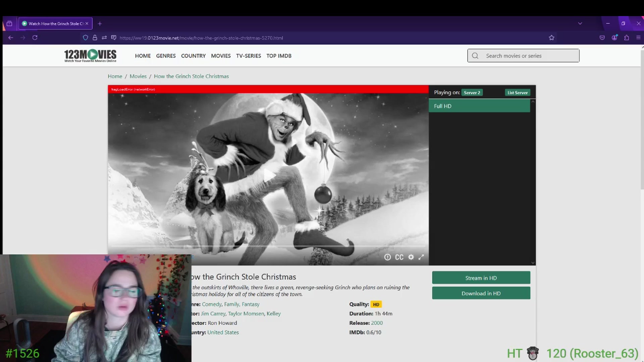The height and width of the screenshot is (362, 644).
Task: Click the Duration 1h 44m text
Action: tap(371, 313)
